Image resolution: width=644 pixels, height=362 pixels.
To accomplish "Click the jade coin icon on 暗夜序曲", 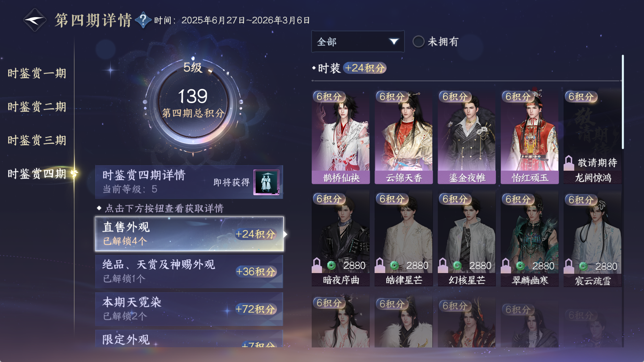I will tap(331, 265).
